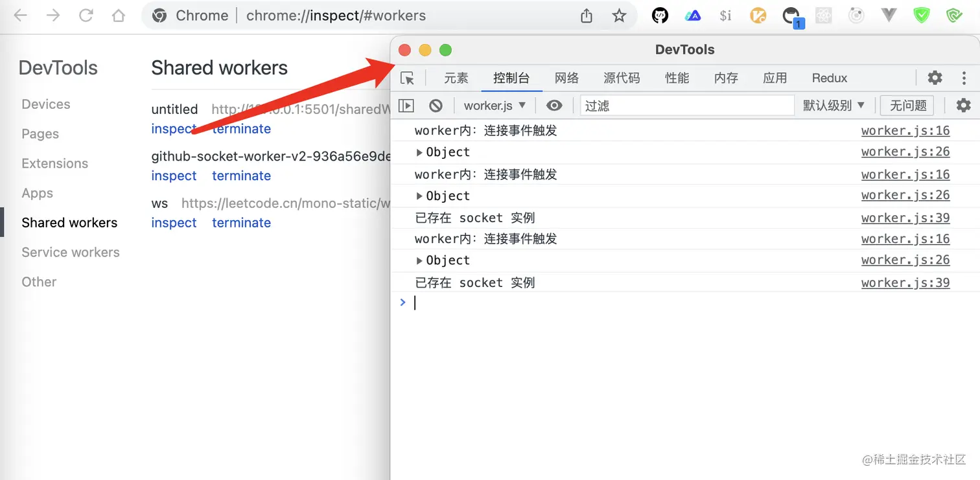Bookmark this page with the star icon
This screenshot has height=480, width=980.
(x=619, y=16)
